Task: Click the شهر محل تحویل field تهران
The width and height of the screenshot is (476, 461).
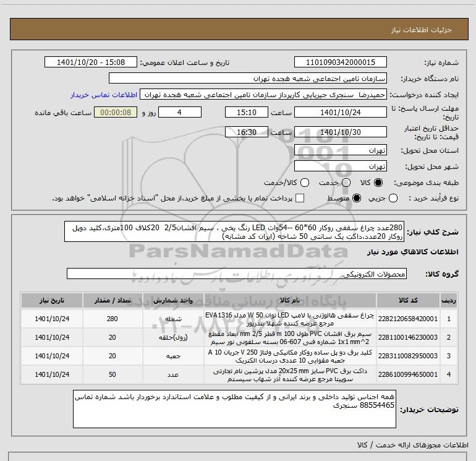Action: click(340, 166)
